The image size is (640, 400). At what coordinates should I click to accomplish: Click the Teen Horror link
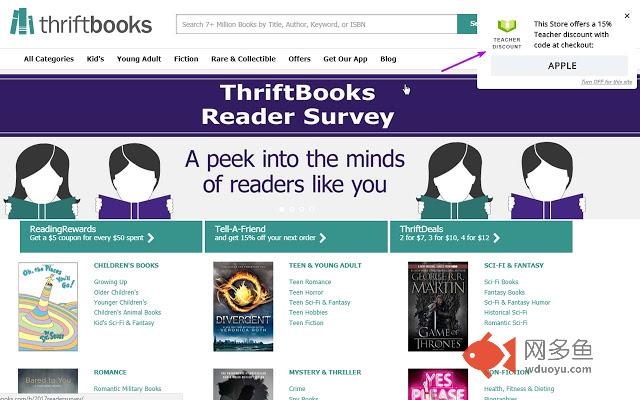click(x=306, y=292)
